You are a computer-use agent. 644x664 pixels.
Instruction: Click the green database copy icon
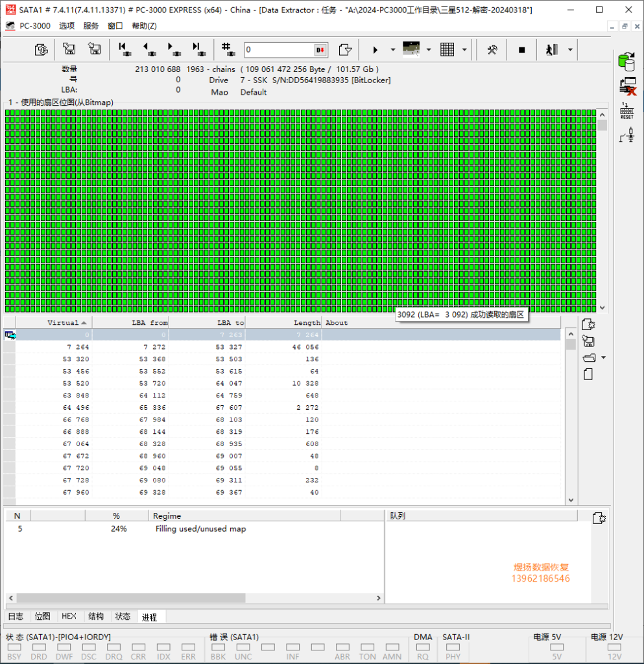point(626,61)
